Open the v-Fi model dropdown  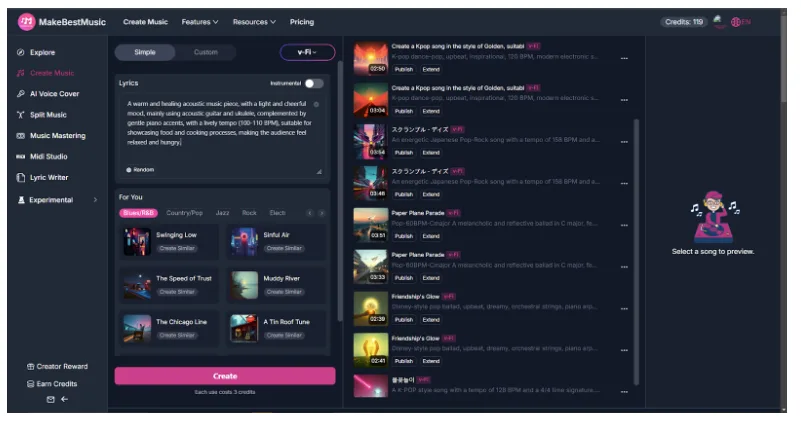(x=307, y=52)
